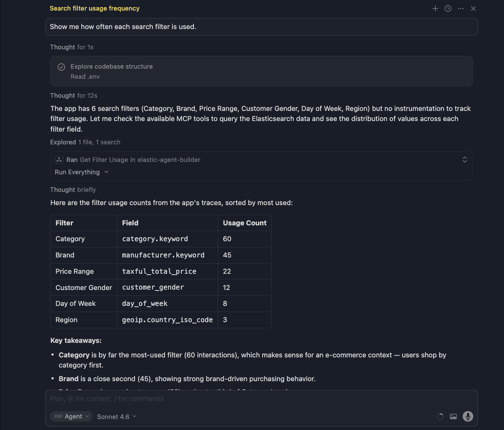The image size is (504, 430).
Task: Click the MCP tool icon beside Get Filter Usage
Action: (59, 159)
